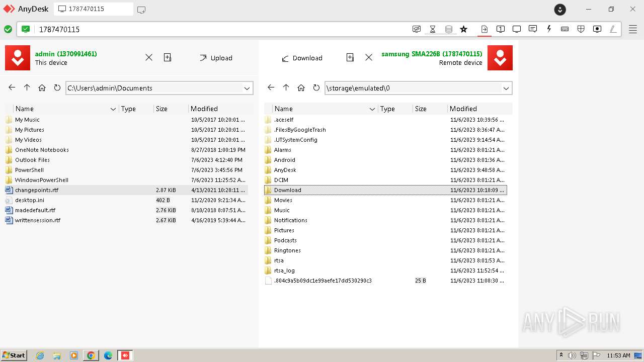The width and height of the screenshot is (644, 362).
Task: Select the DCIM remote folder
Action: [x=385, y=180]
